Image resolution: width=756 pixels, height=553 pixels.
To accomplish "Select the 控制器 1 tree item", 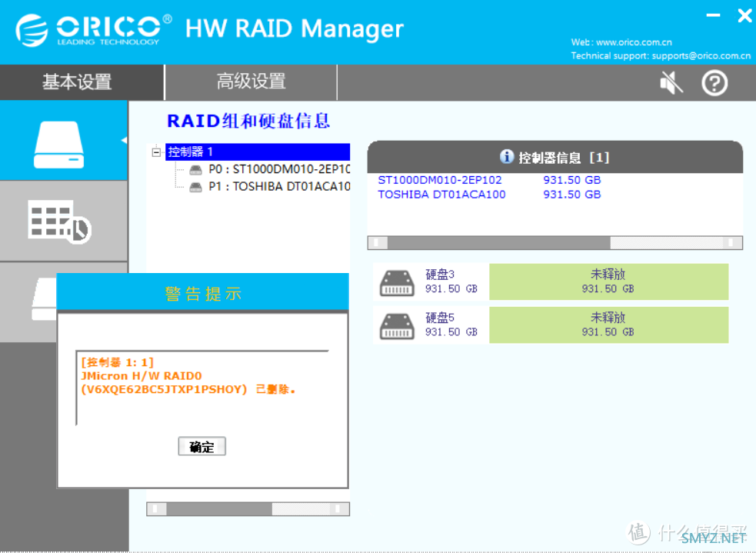I will pos(258,152).
